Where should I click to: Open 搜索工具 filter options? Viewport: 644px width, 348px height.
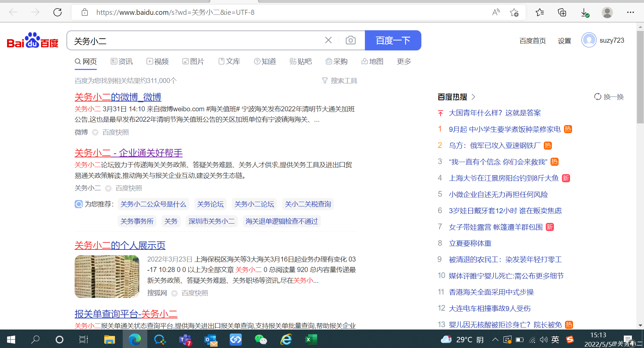340,81
